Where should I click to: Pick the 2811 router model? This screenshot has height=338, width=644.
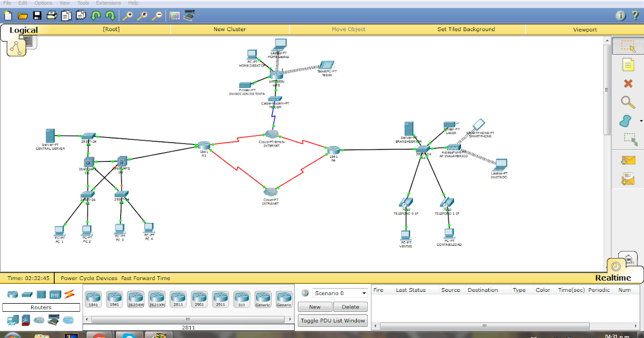tap(178, 299)
